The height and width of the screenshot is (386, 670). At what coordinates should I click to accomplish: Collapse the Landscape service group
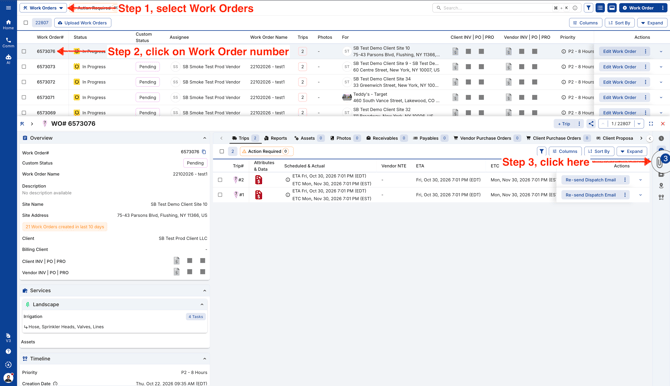(x=202, y=304)
